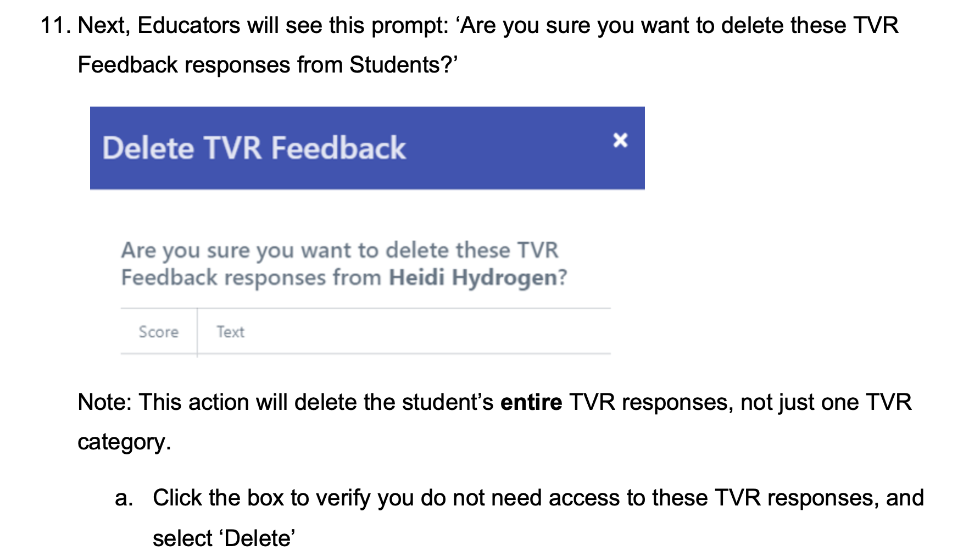Select the Score column header
Screen dimensions: 980x556
coord(158,332)
